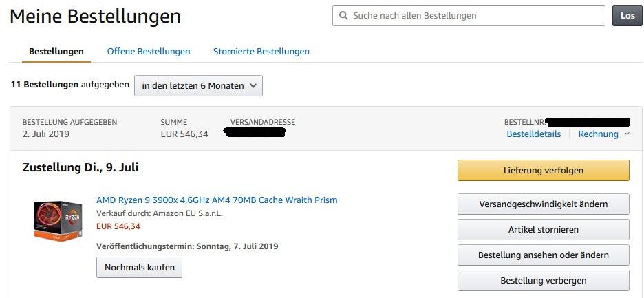Click the Ryzen 9 product box thumbnail
644x298 pixels.
(x=58, y=219)
